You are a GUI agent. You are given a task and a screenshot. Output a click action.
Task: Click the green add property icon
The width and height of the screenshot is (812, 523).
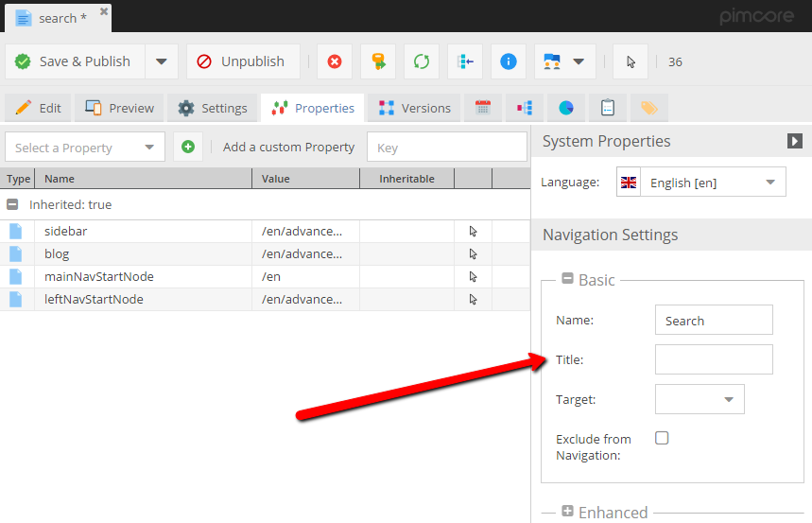pos(188,147)
